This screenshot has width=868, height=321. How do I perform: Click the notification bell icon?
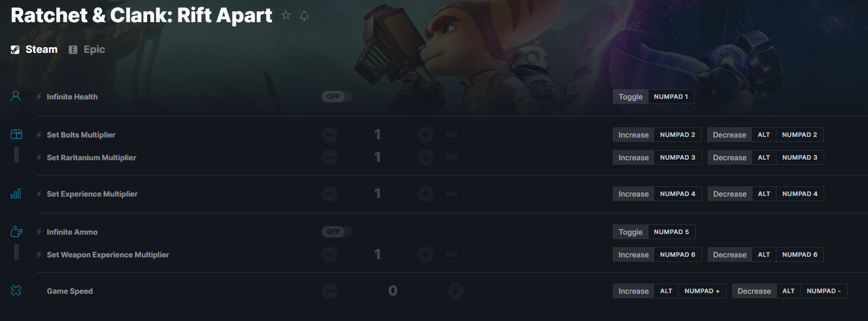(304, 15)
